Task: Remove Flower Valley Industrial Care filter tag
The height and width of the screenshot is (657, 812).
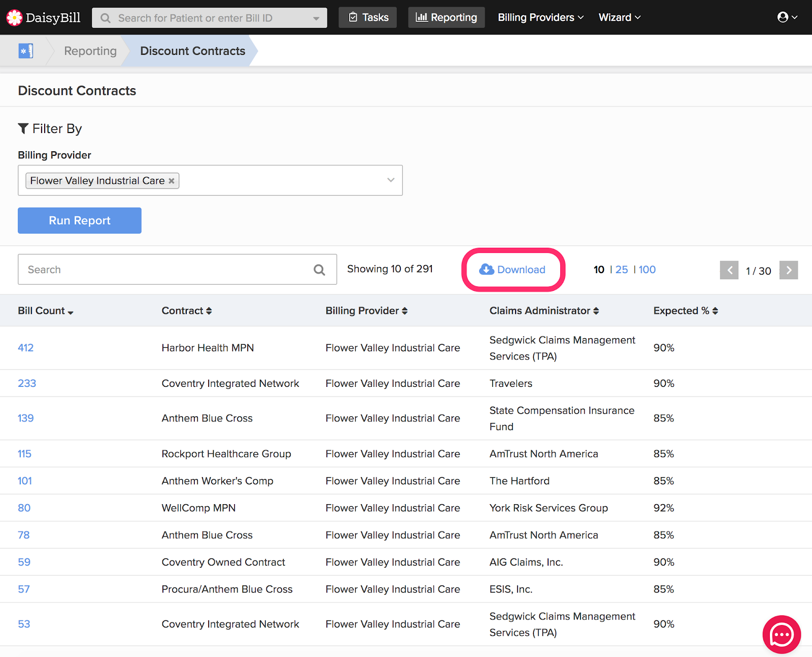Action: (x=172, y=181)
